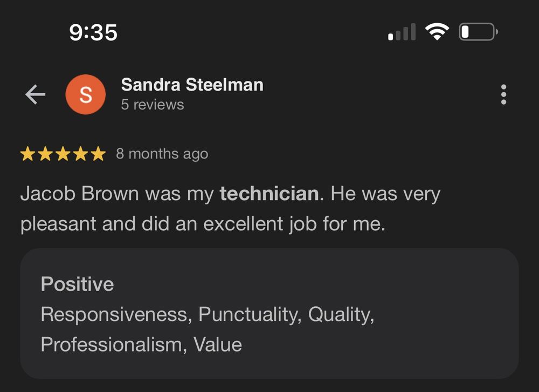Screen dimensions: 539x392
Task: Open Sandra Steelman's profile name
Action: point(192,85)
